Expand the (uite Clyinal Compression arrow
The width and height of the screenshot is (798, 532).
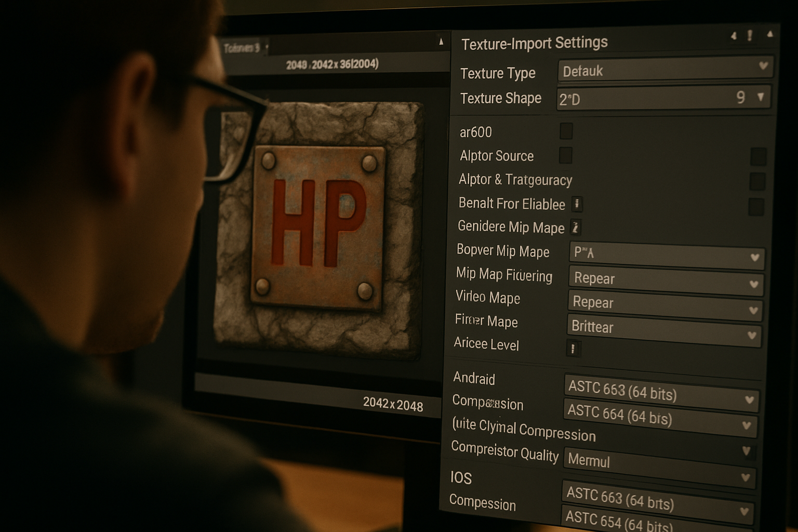[x=747, y=450]
